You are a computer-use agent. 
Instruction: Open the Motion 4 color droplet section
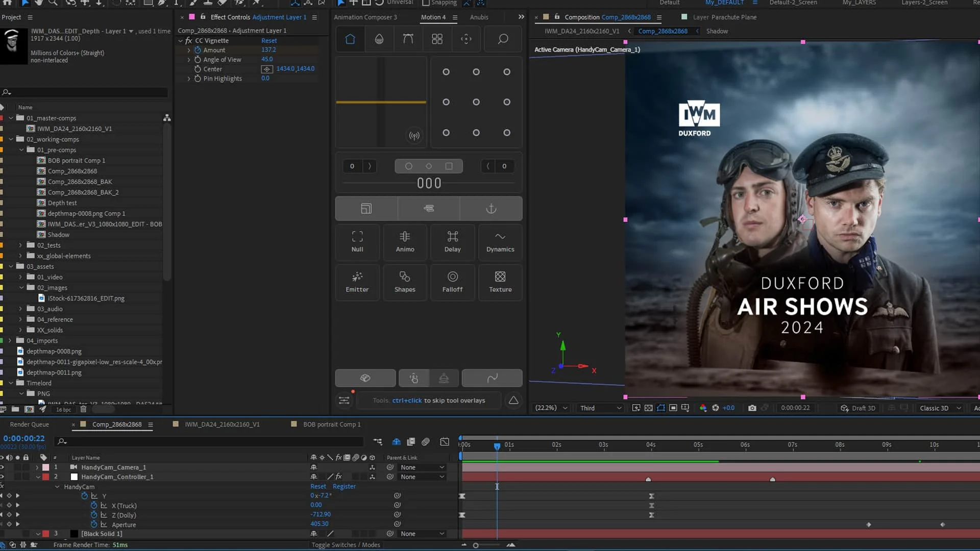(x=379, y=39)
